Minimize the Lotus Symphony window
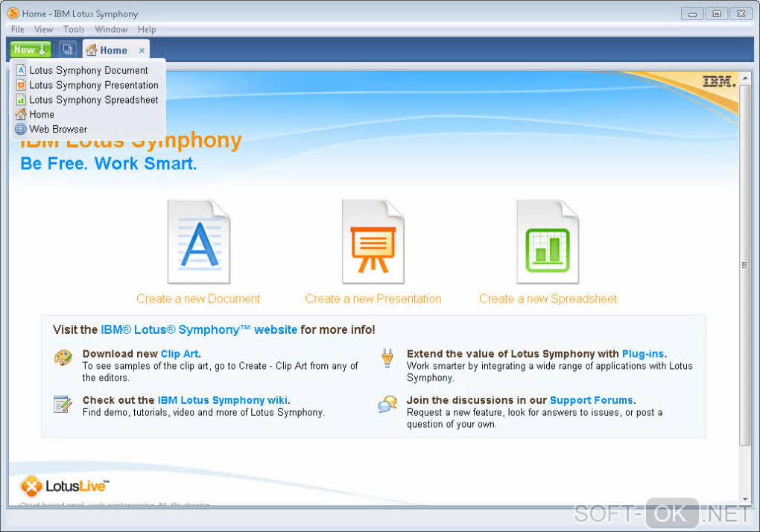The image size is (760, 532). tap(692, 14)
